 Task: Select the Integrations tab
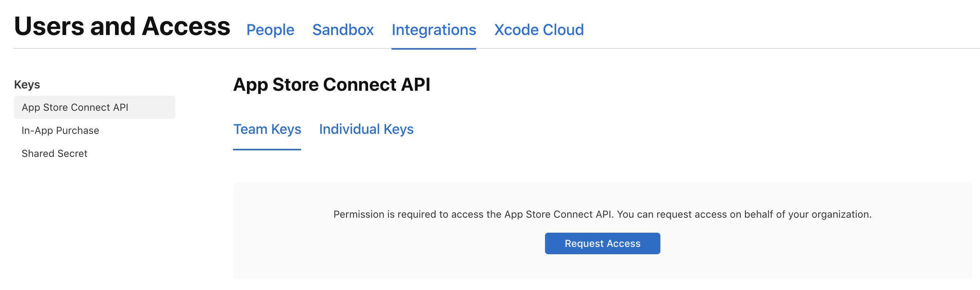(x=434, y=30)
